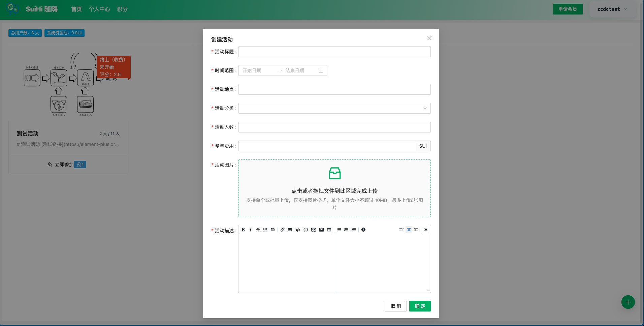Insert a link in description editor
Image resolution: width=644 pixels, height=326 pixels.
[x=283, y=230]
